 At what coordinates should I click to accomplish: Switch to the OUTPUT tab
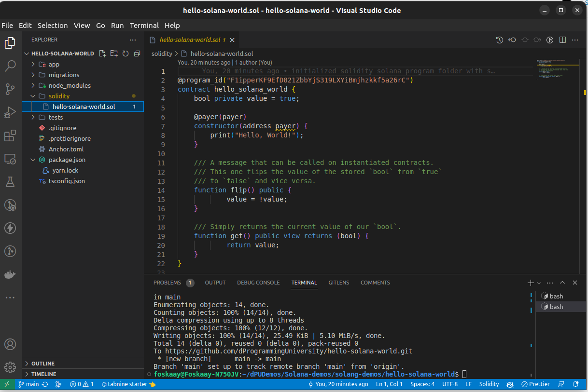(215, 283)
